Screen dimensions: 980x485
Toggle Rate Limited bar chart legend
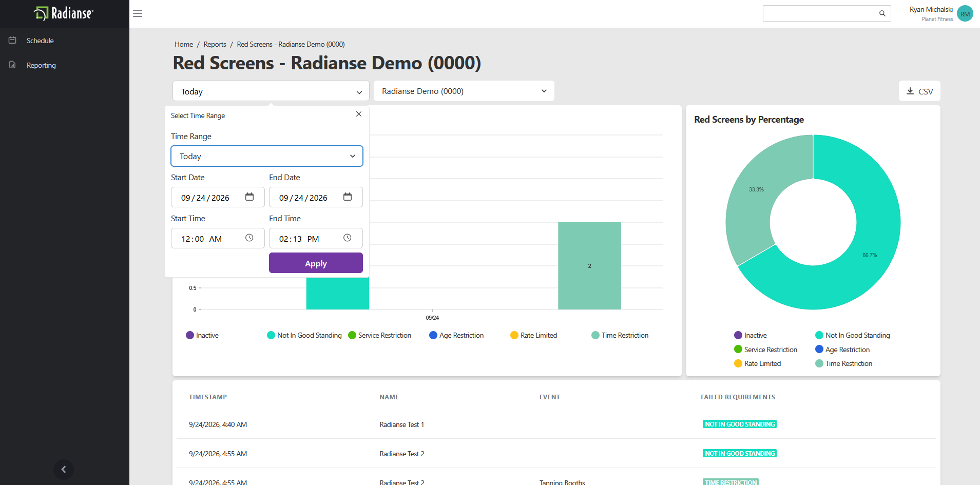click(x=534, y=335)
